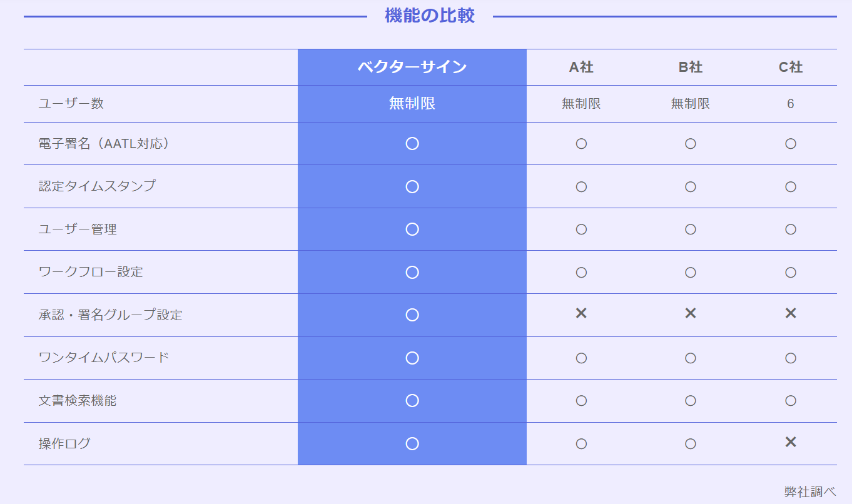Select the ベクターサイン column header
Screen dimensions: 852x504
412,67
